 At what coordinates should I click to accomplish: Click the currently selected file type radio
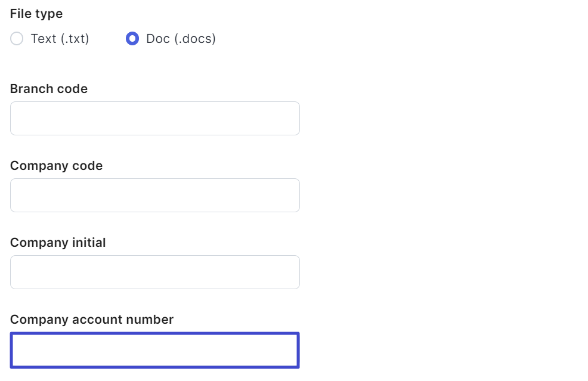[132, 39]
